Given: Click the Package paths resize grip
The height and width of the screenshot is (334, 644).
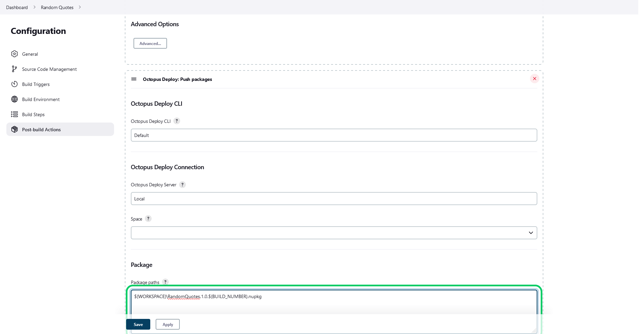Looking at the screenshot, I should pos(534,331).
